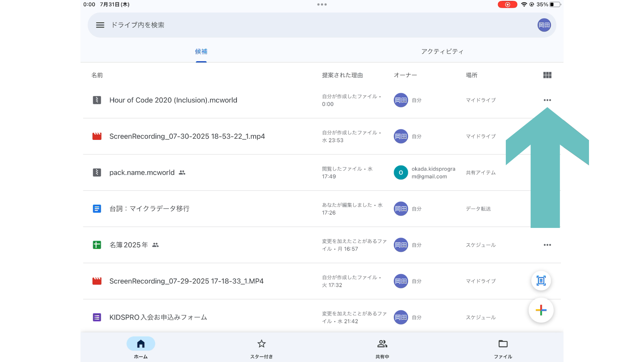Tap the colorful plus button to create new
The image size is (644, 362).
tap(541, 310)
